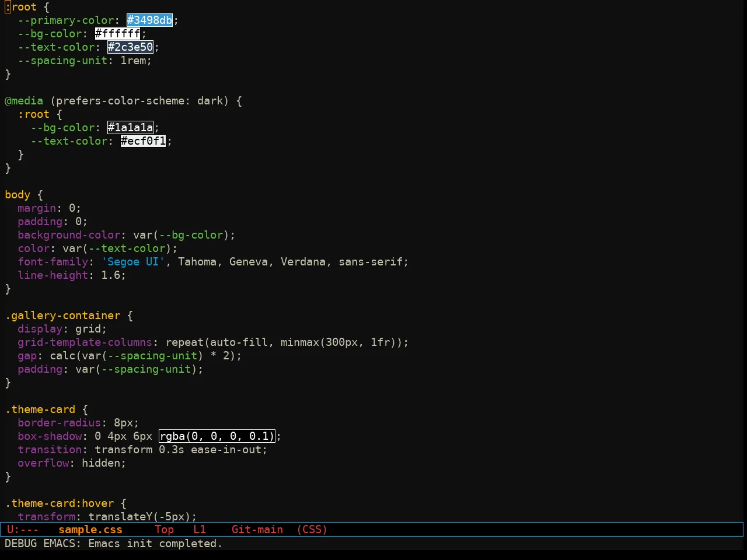The height and width of the screenshot is (560, 747).
Task: Click the '--primary-color' variable name
Action: tap(66, 20)
